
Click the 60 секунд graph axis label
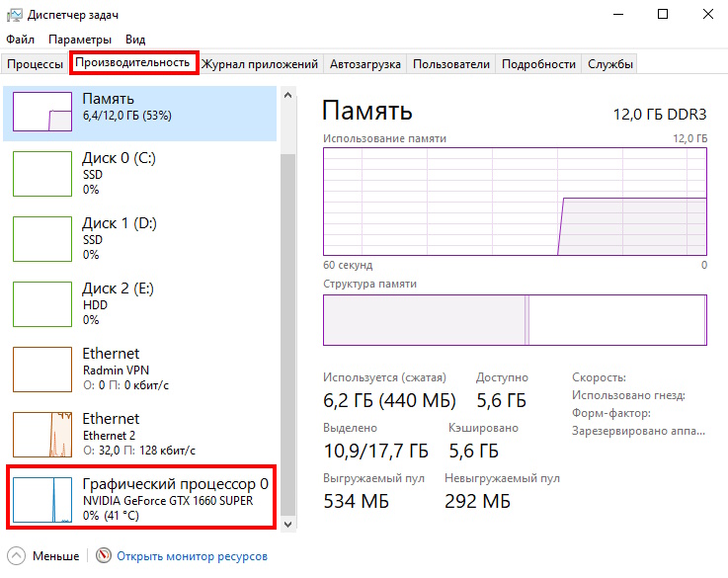pyautogui.click(x=348, y=265)
